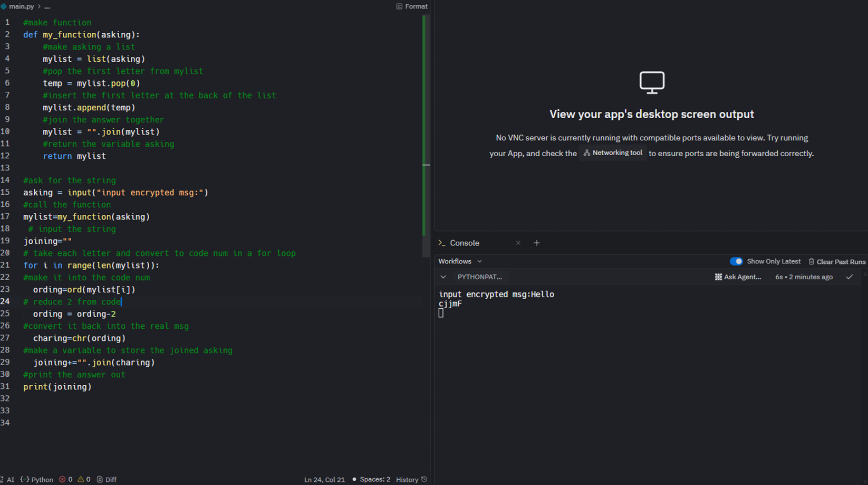
Task: Open AI from the status bar
Action: pyautogui.click(x=8, y=479)
